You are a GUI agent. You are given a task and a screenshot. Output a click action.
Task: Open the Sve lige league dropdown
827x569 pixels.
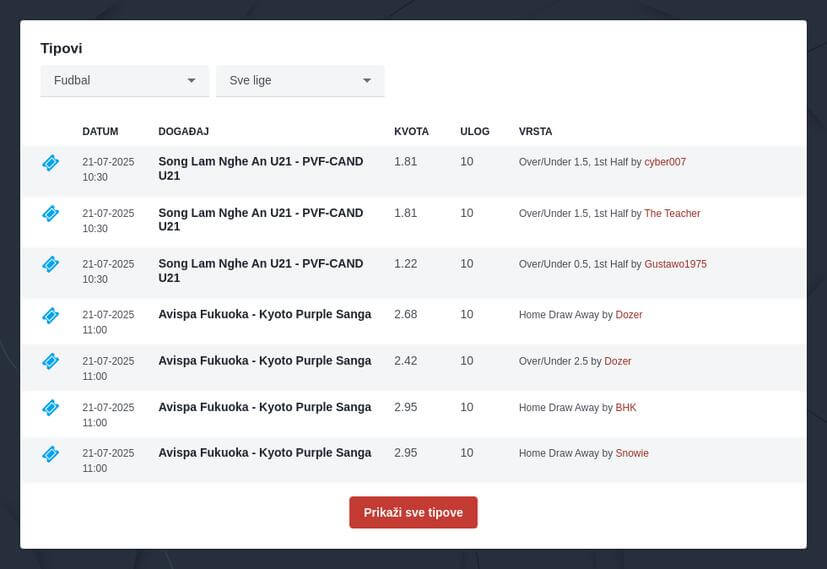click(x=300, y=81)
